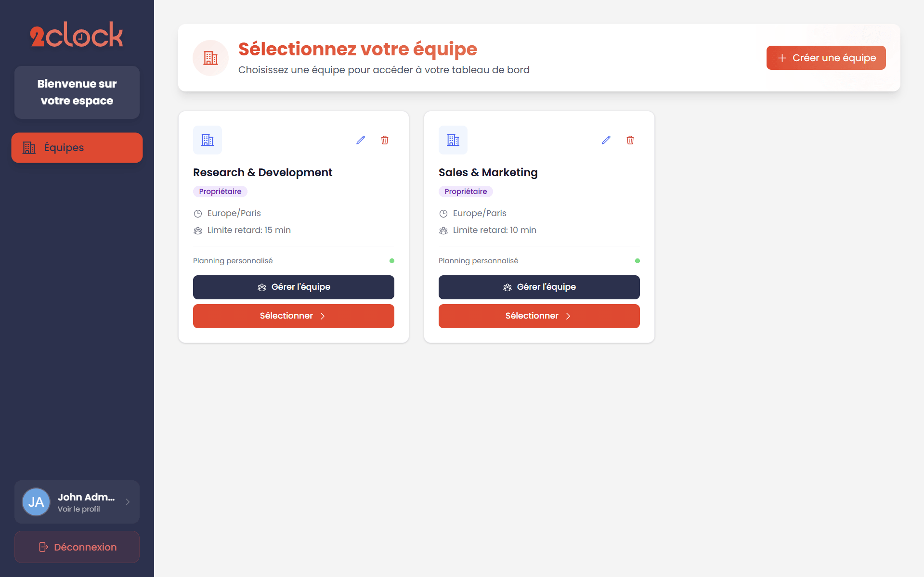This screenshot has height=577, width=924.
Task: Click the edit pencil on Research & Development
Action: point(361,140)
